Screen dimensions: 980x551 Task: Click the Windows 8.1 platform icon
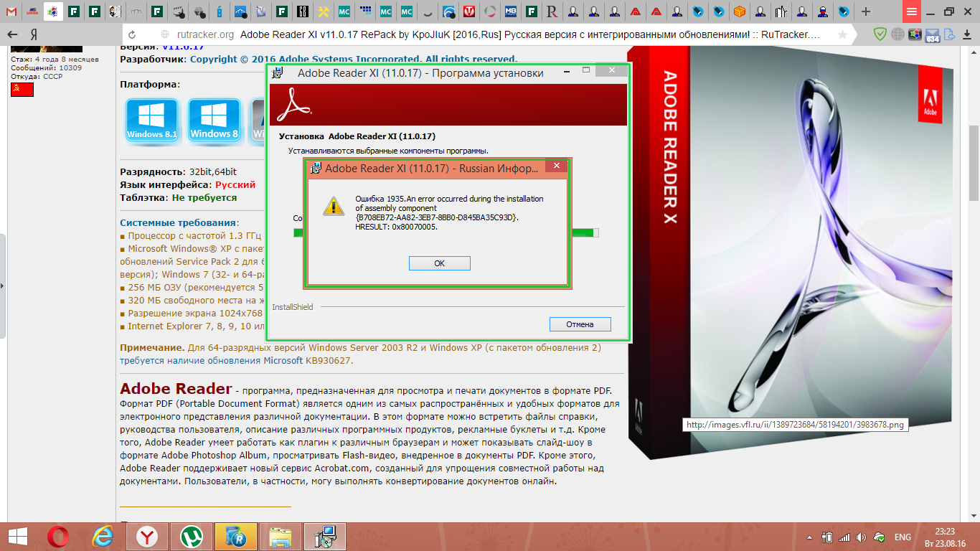point(151,121)
